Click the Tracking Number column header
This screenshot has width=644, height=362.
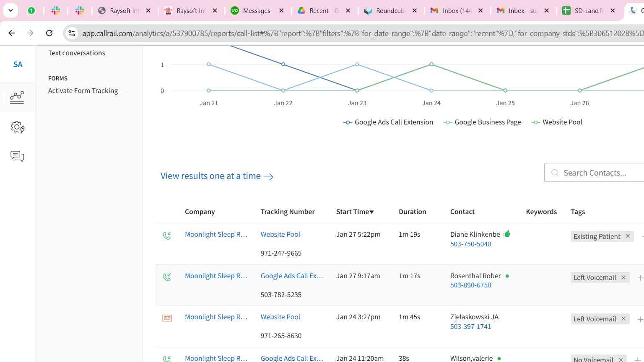pos(288,212)
